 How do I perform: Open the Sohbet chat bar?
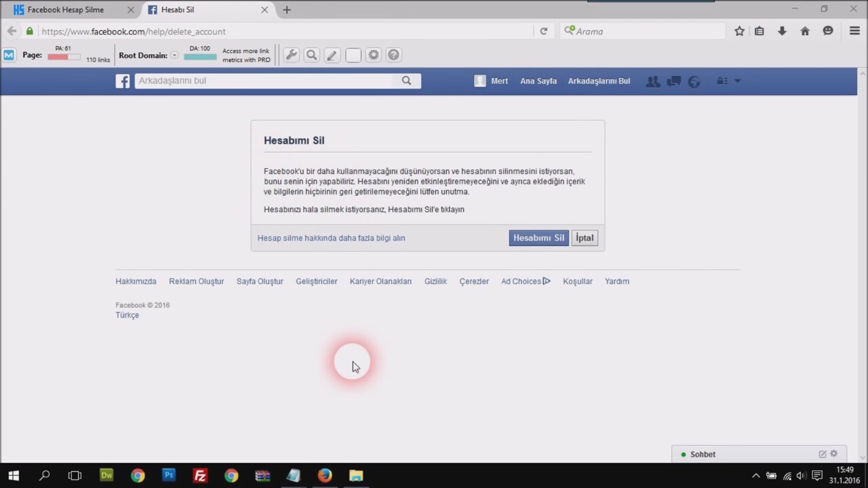[x=759, y=454]
